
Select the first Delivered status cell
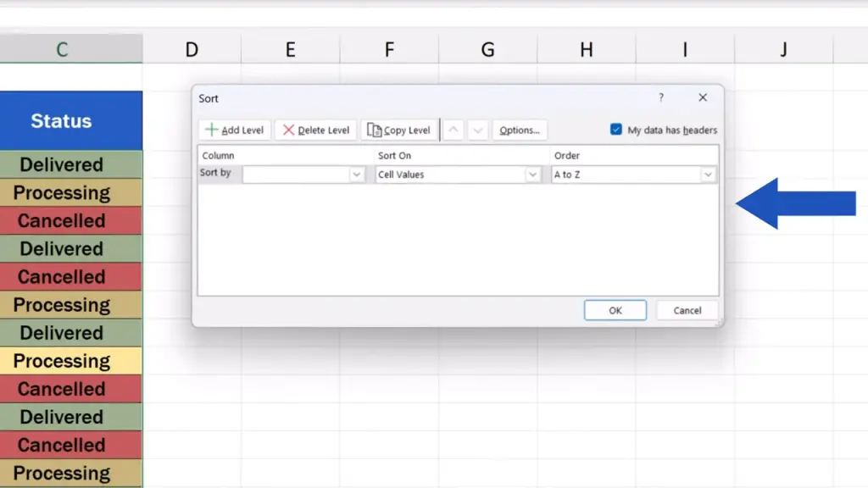pyautogui.click(x=62, y=165)
